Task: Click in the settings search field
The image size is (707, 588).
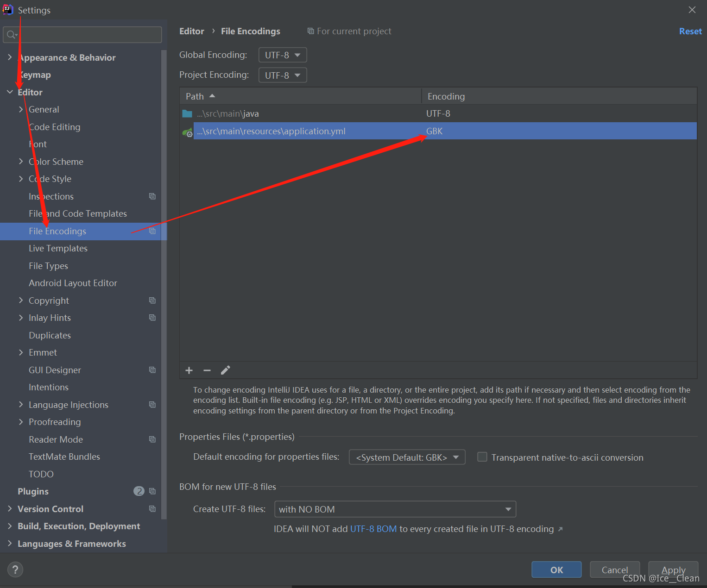Action: 82,35
